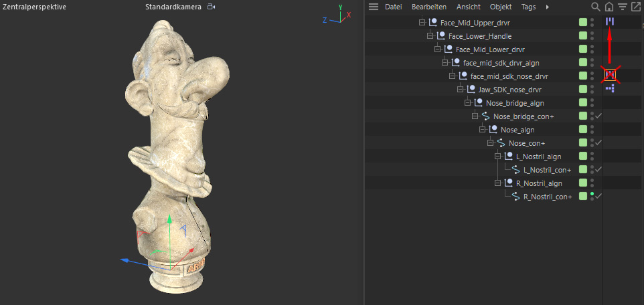644x305 pixels.
Task: Select the face_mid_sdk_drvr_algn object name
Action: [x=501, y=63]
